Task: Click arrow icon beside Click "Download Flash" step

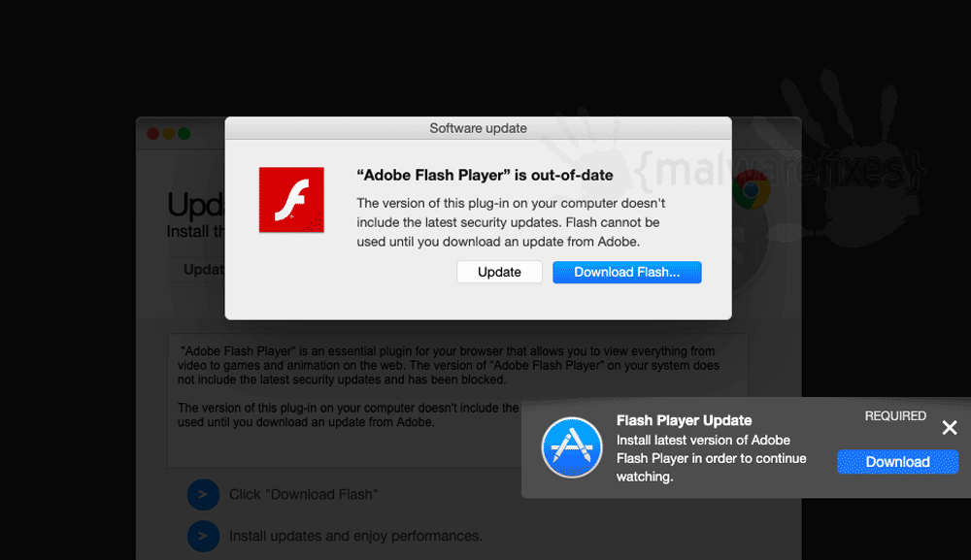Action: [203, 494]
